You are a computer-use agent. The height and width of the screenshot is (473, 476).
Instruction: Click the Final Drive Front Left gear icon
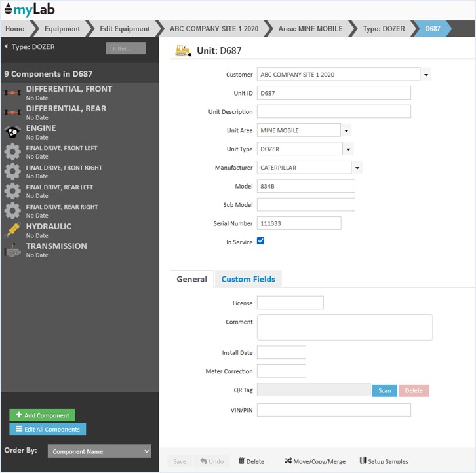click(x=12, y=152)
